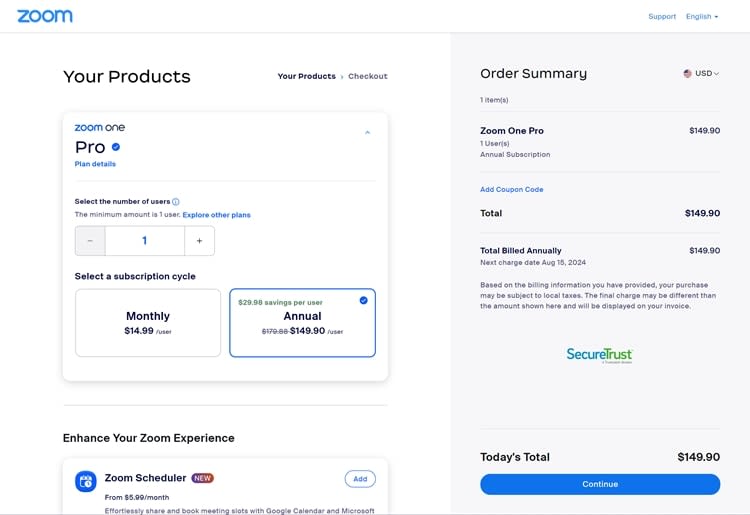Click the Zoom Scheduler calendar icon

(86, 482)
